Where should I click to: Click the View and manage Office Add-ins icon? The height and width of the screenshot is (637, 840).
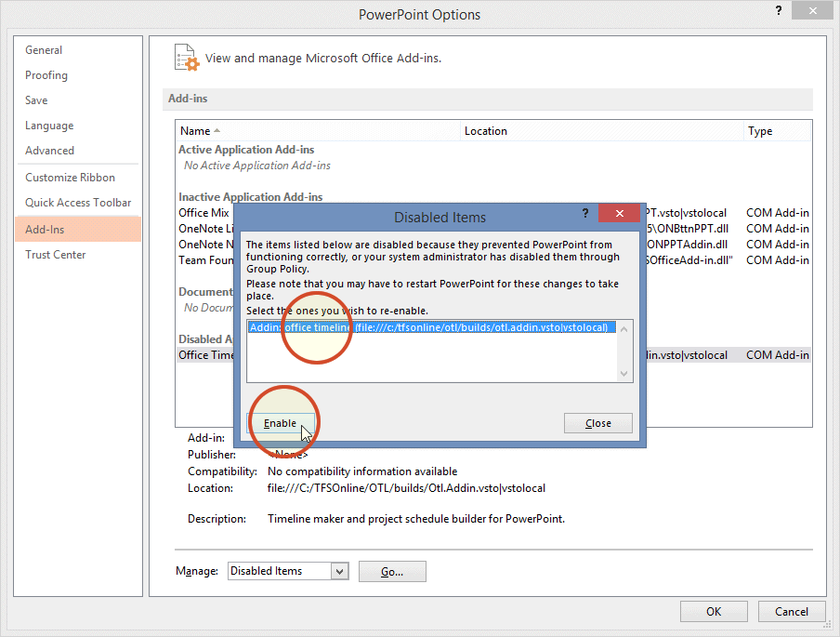point(186,57)
